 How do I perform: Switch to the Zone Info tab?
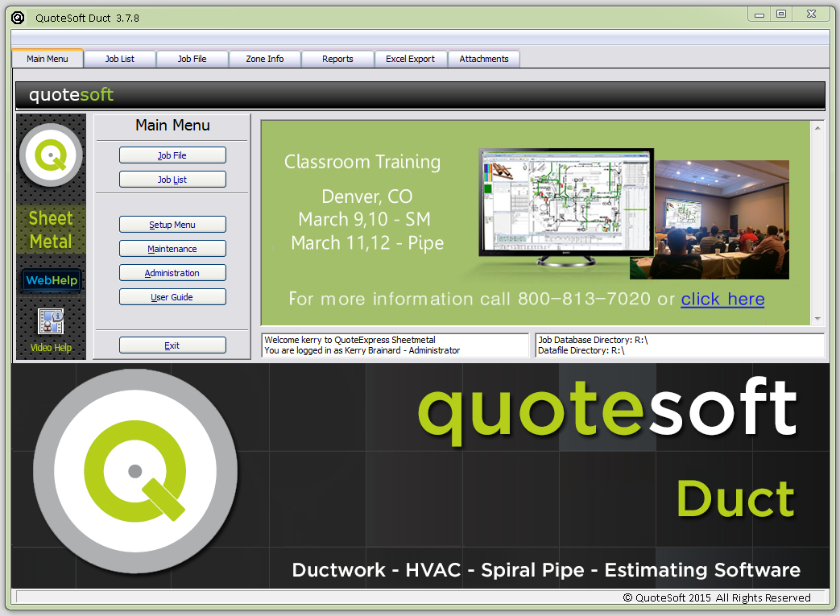[265, 59]
